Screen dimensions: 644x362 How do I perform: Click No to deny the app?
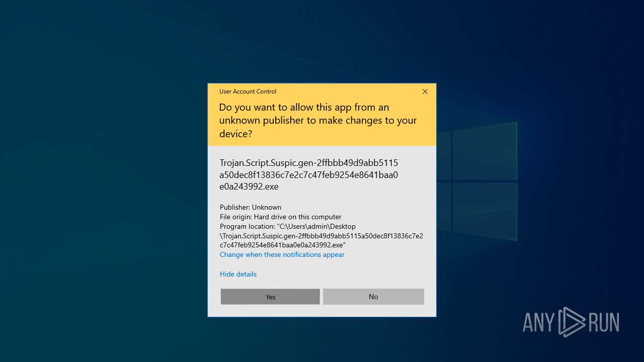[x=373, y=297]
